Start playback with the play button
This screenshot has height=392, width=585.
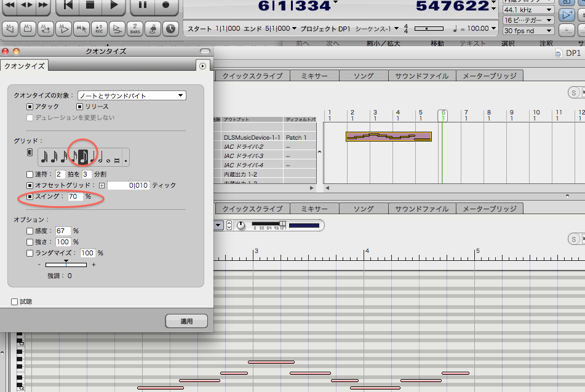(x=114, y=5)
